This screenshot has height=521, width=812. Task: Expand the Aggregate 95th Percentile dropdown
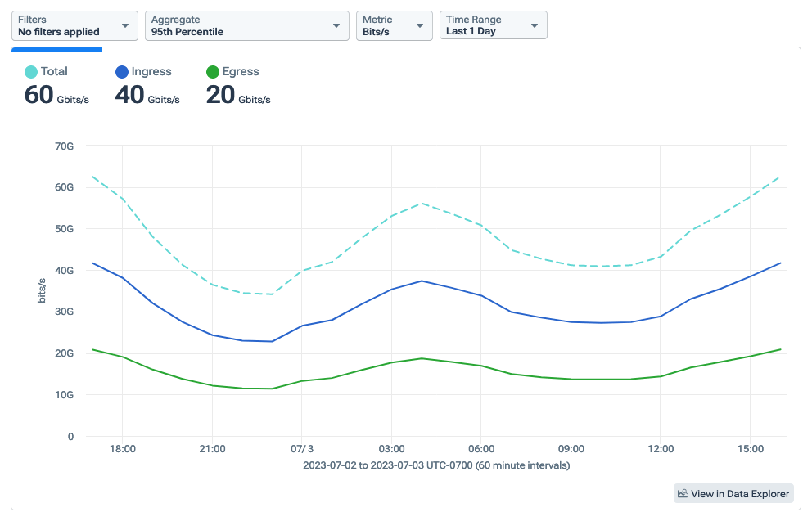coord(246,25)
